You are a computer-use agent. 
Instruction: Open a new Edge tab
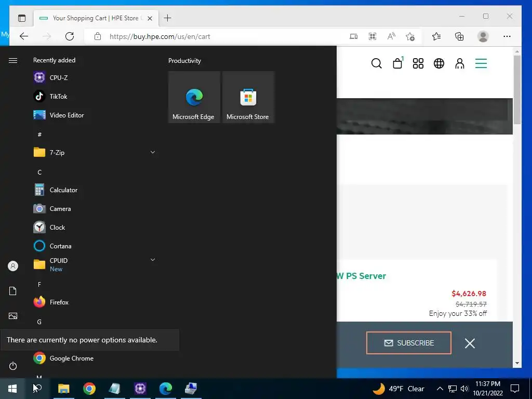coord(168,18)
